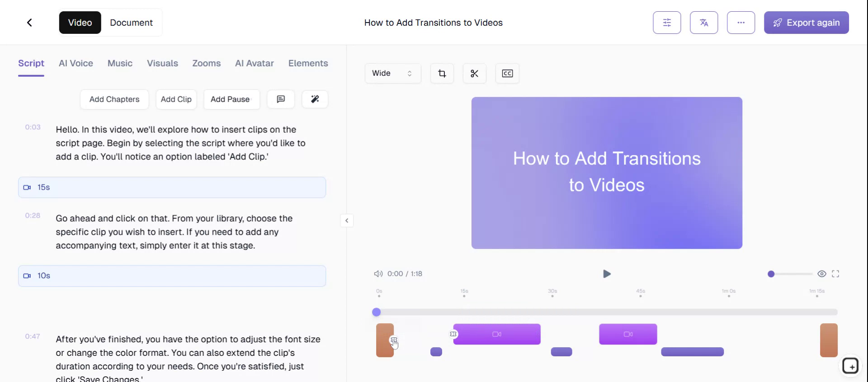Click the 0:47 script timestamp

tap(33, 336)
